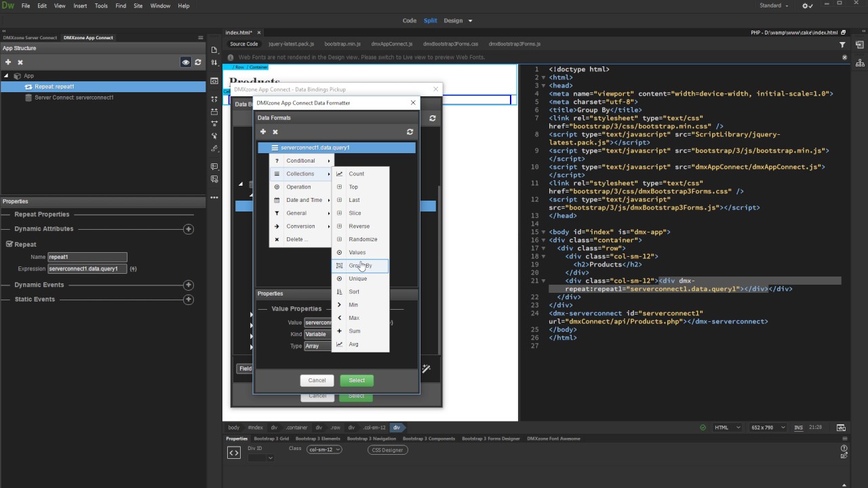Click the Live View Options toolbar icon
The image size is (868, 488).
coord(214,81)
